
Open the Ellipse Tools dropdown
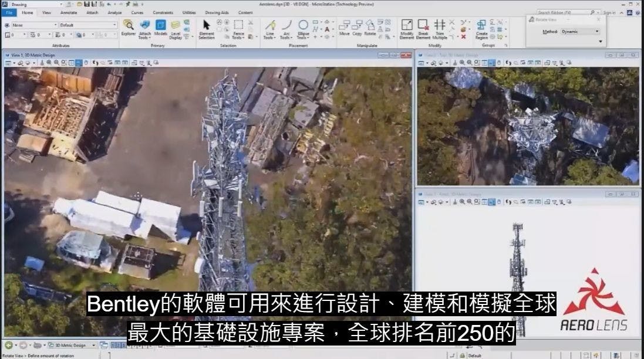pos(303,29)
